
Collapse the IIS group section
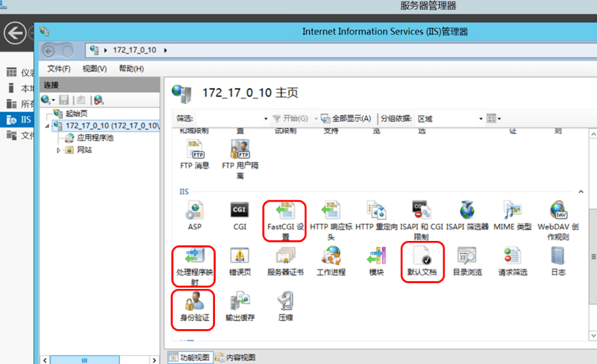coord(581,191)
